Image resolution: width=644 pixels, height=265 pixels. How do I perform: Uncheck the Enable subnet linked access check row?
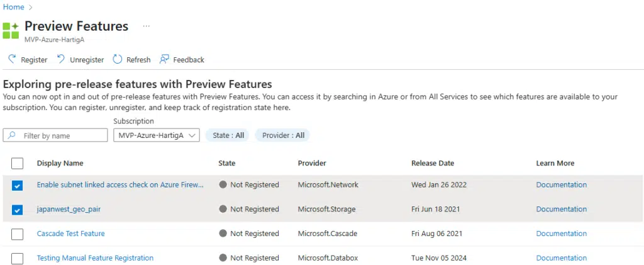(17, 185)
